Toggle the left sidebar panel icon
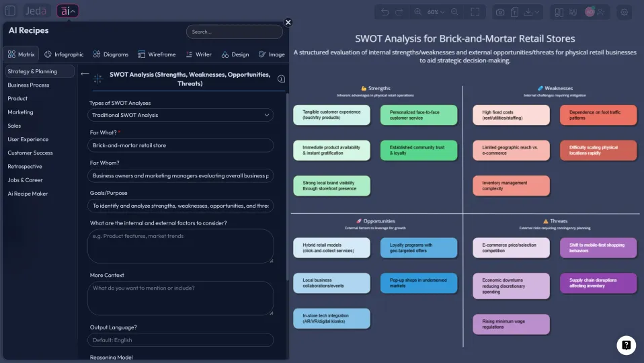Viewport: 644px width, 363px height. (x=10, y=11)
